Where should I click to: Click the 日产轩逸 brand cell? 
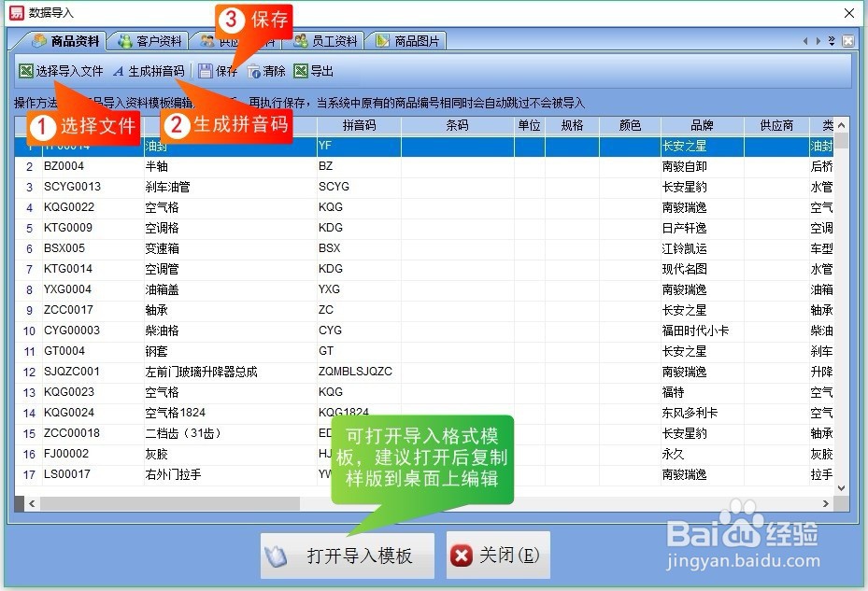pos(702,228)
